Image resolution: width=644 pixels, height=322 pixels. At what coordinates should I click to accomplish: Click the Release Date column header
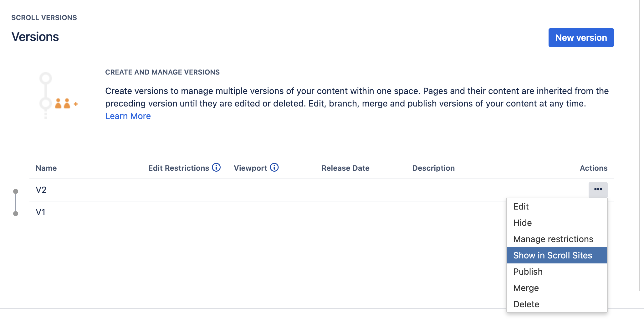pos(345,168)
